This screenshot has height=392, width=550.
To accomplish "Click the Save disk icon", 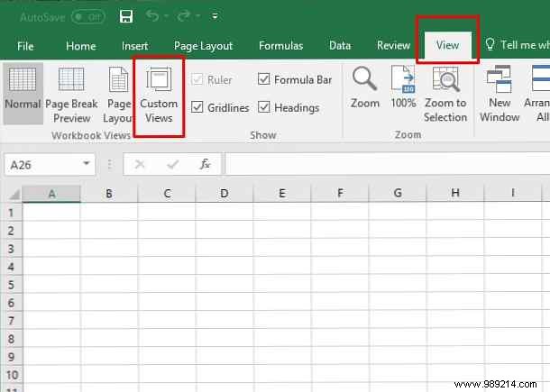I will click(126, 16).
